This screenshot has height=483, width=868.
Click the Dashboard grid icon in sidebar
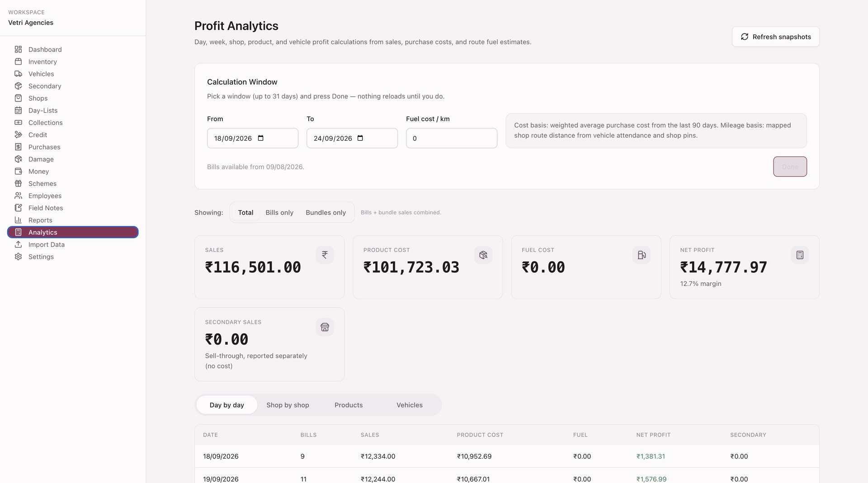[18, 49]
